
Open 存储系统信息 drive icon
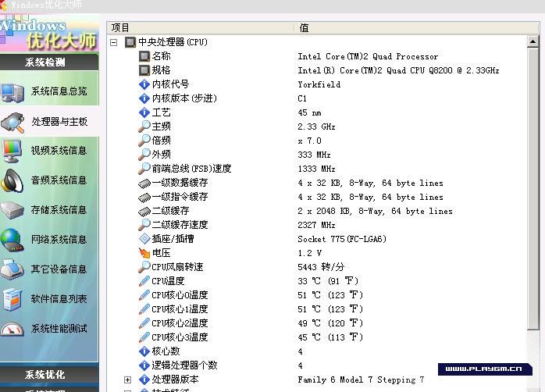tap(12, 210)
